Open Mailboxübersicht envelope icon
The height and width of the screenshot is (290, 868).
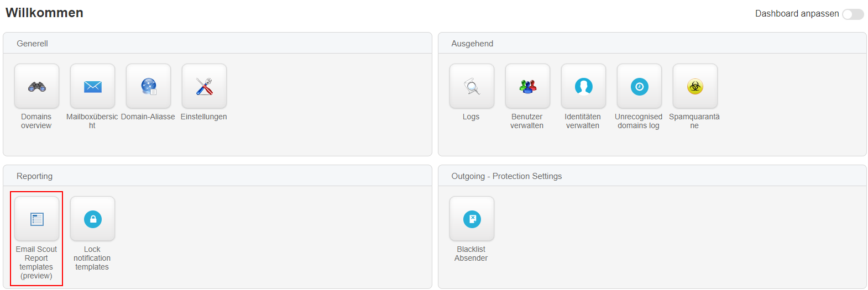92,86
